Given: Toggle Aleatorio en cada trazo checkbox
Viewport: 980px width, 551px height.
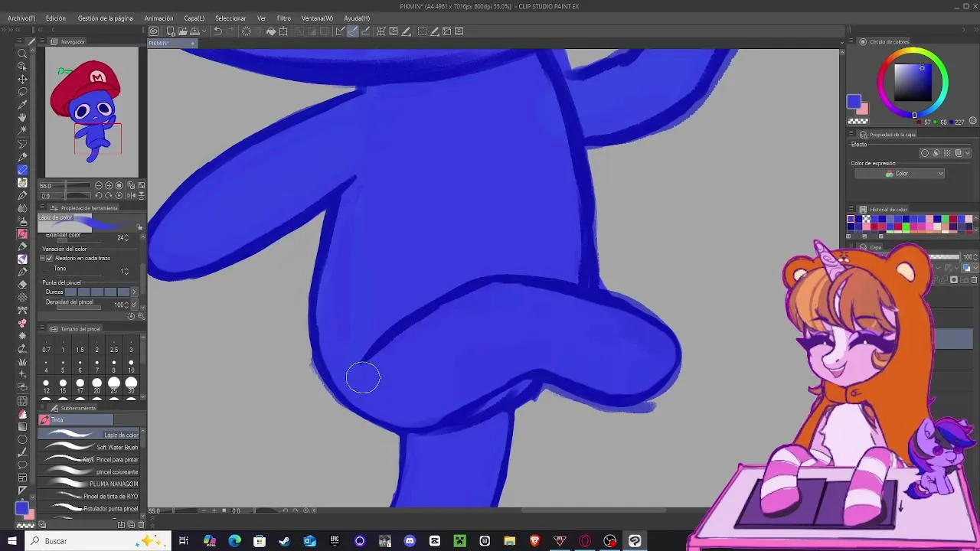Looking at the screenshot, I should 51,259.
